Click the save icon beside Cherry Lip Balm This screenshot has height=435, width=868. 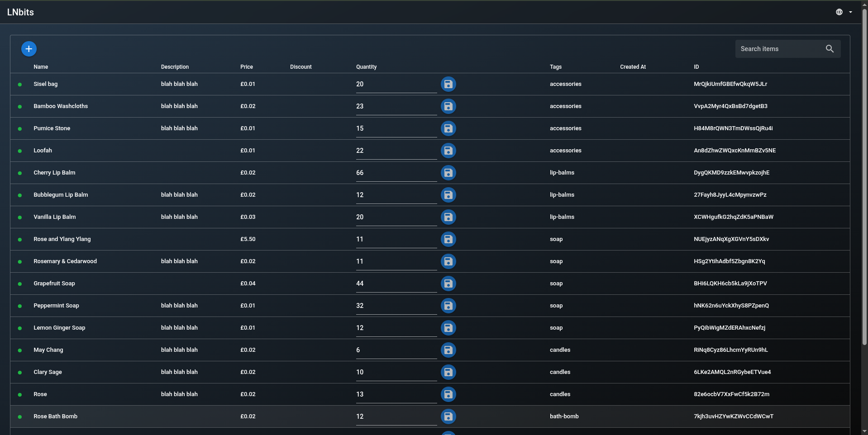pyautogui.click(x=448, y=173)
